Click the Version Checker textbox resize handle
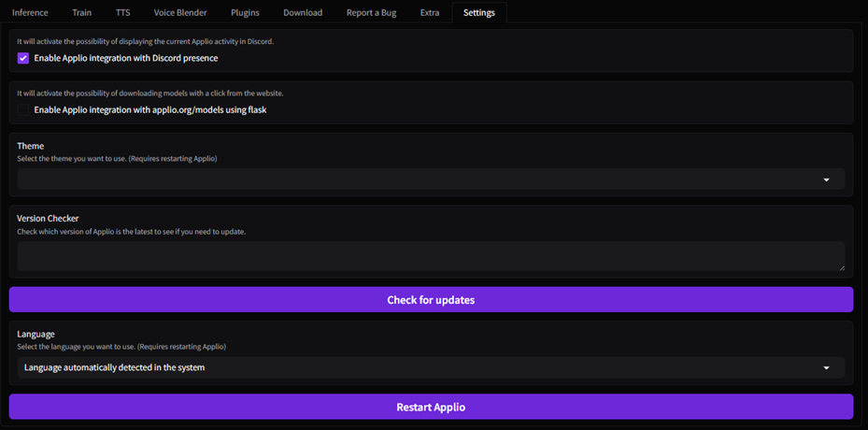The image size is (868, 430). [x=840, y=267]
